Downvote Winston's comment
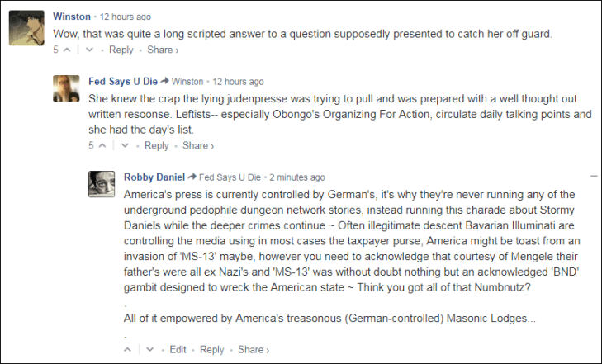602x364 pixels. pos(89,50)
